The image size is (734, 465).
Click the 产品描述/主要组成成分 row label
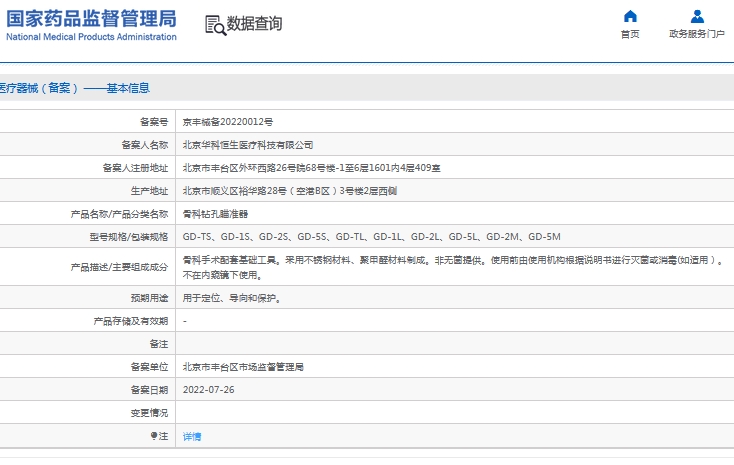(x=119, y=267)
